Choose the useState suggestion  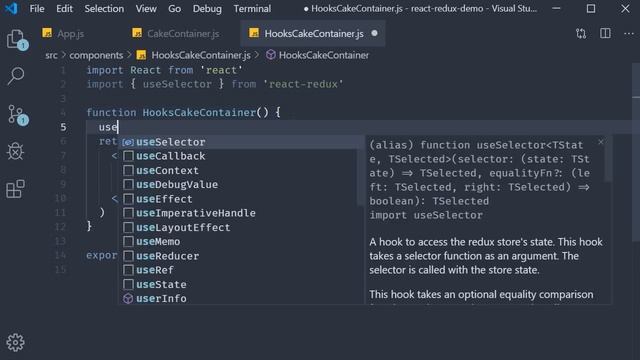click(x=241, y=284)
